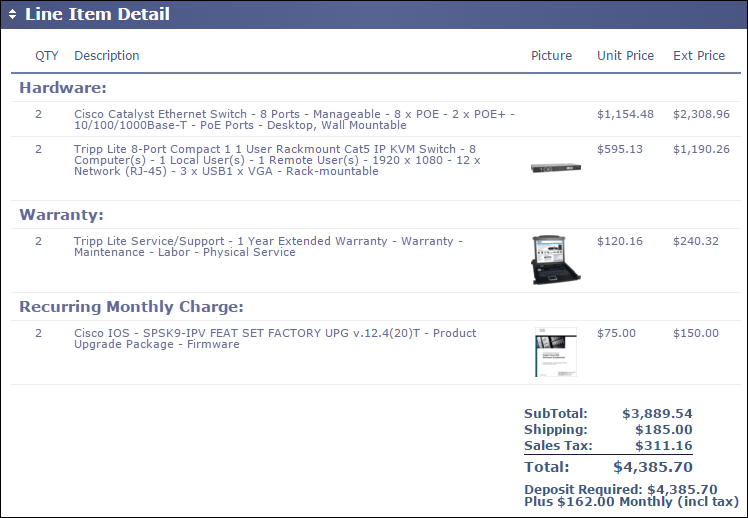Click the $3,889.54 subtotal amount
Screen dimensions: 748x518
(657, 414)
